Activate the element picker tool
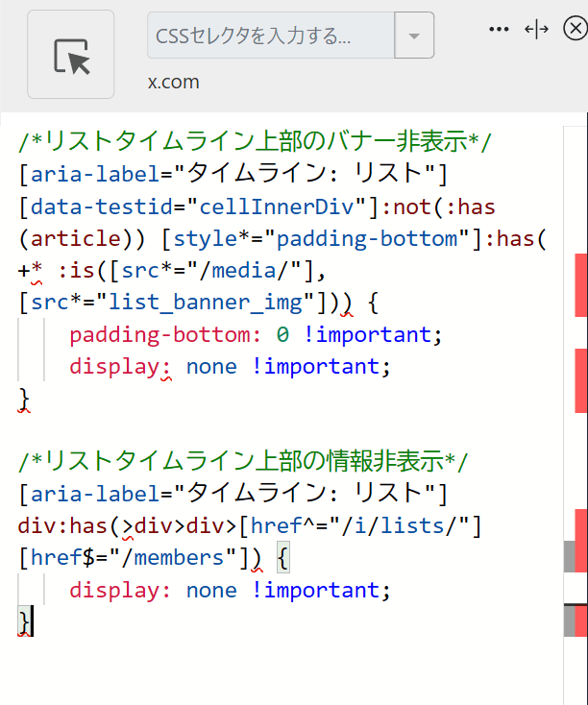Screen dimensions: 588x705 [x=71, y=55]
